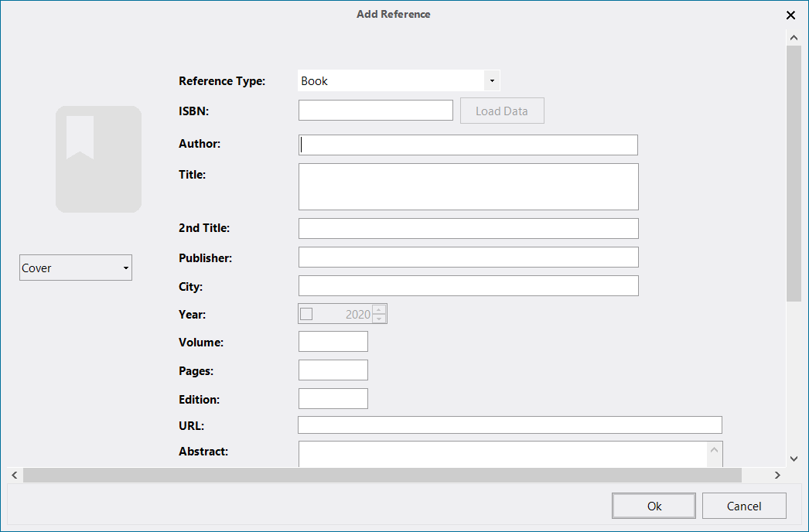Enable the Year checkbox
This screenshot has height=532, width=809.
coord(306,314)
